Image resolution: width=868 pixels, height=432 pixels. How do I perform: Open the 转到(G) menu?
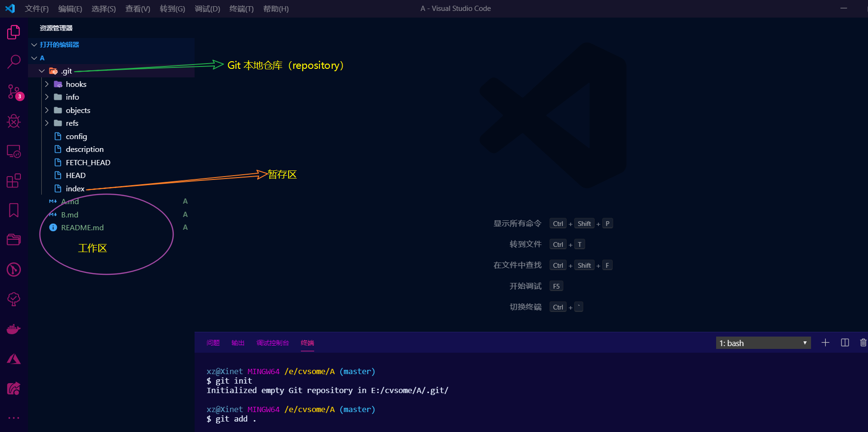(172, 9)
